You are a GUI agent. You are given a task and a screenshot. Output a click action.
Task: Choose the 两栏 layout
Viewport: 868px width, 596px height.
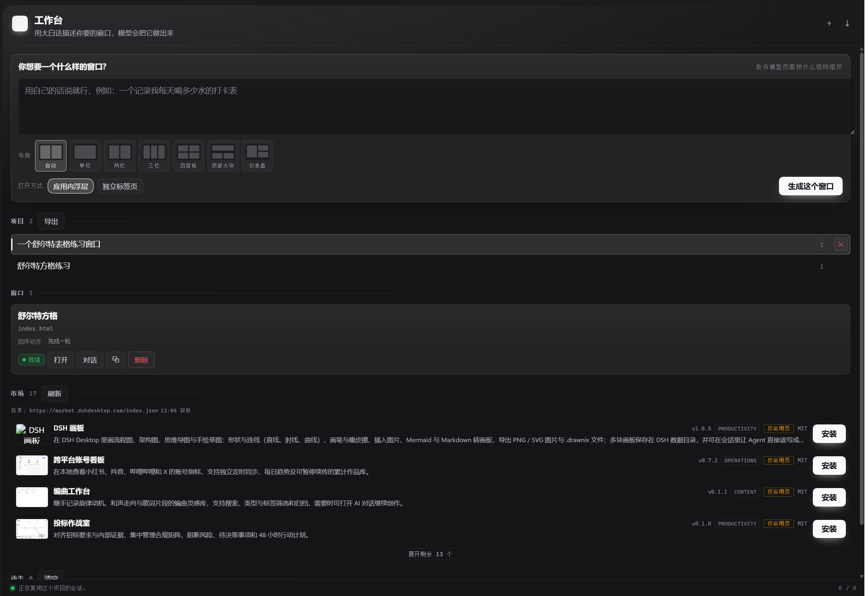(x=120, y=156)
